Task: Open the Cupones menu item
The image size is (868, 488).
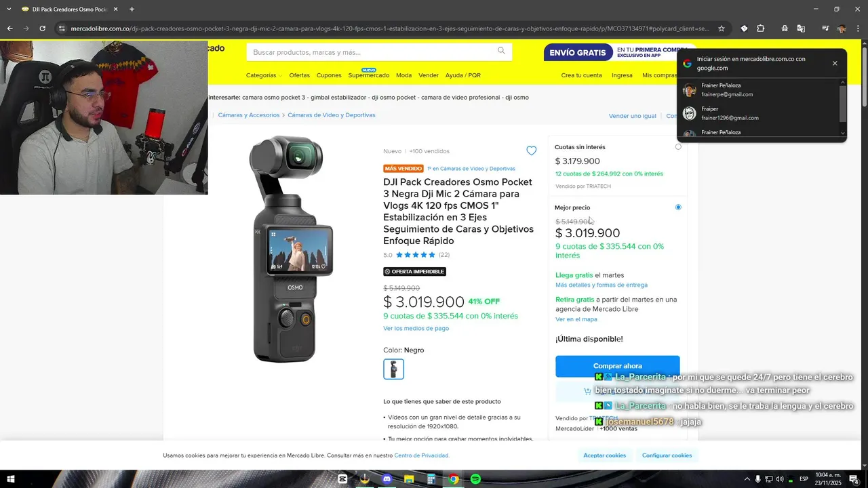Action: [329, 75]
